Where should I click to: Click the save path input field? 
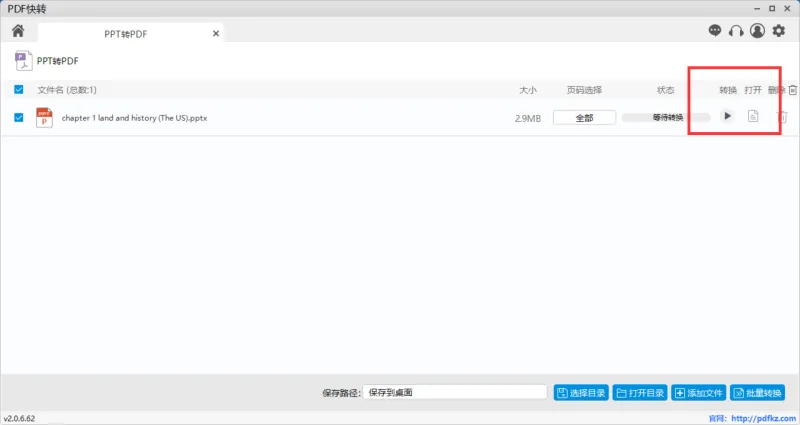(455, 392)
